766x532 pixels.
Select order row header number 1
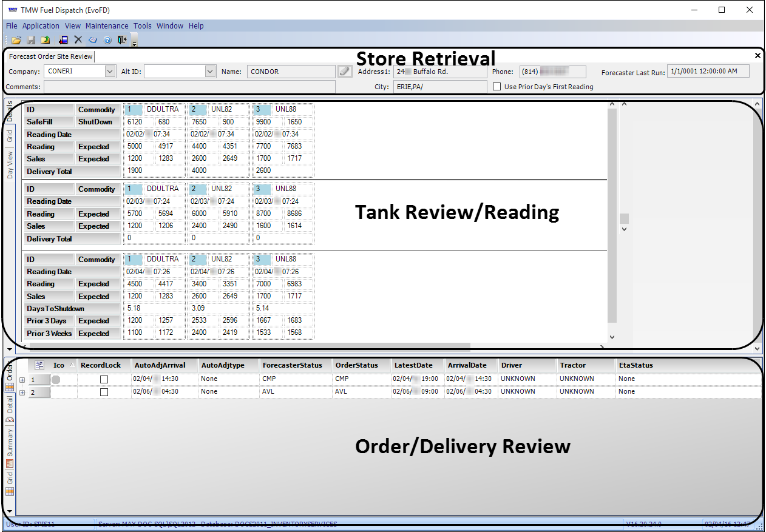[39, 380]
